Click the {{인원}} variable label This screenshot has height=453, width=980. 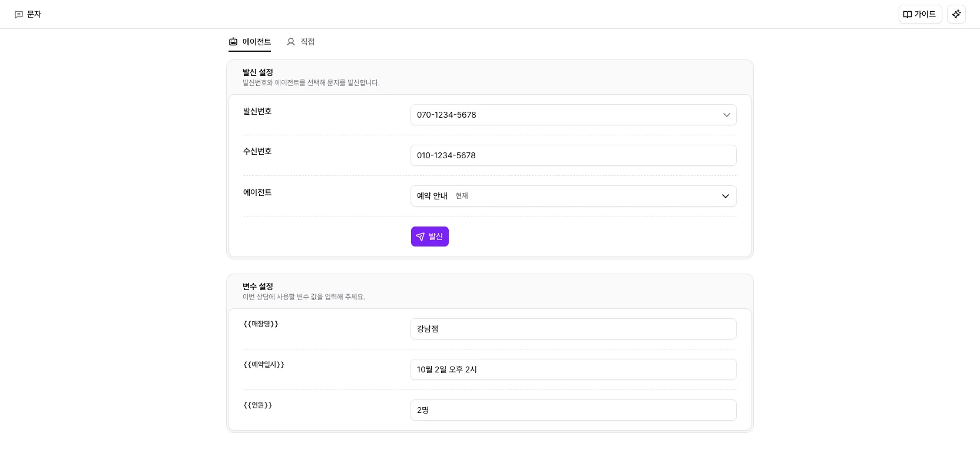(x=258, y=405)
